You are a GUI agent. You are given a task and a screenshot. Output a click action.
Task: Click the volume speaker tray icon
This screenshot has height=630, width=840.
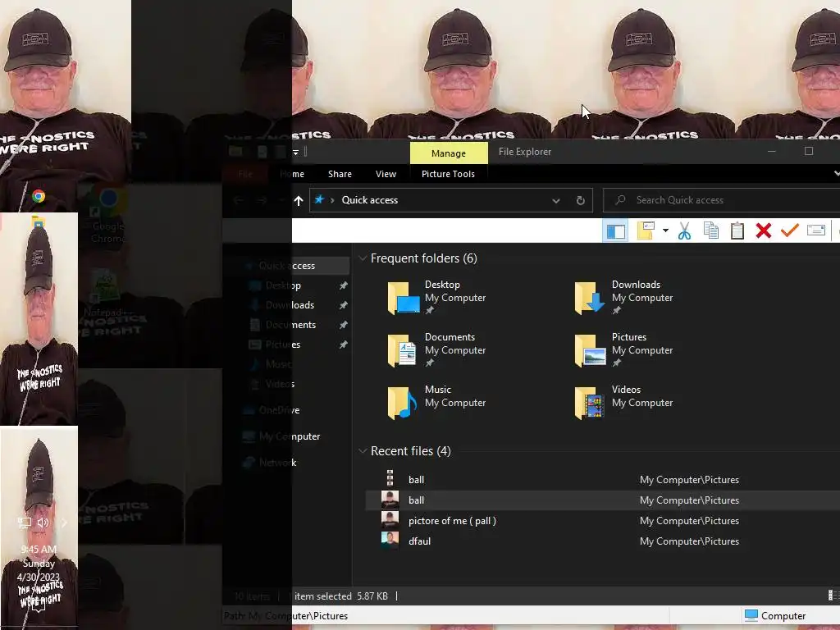(43, 523)
